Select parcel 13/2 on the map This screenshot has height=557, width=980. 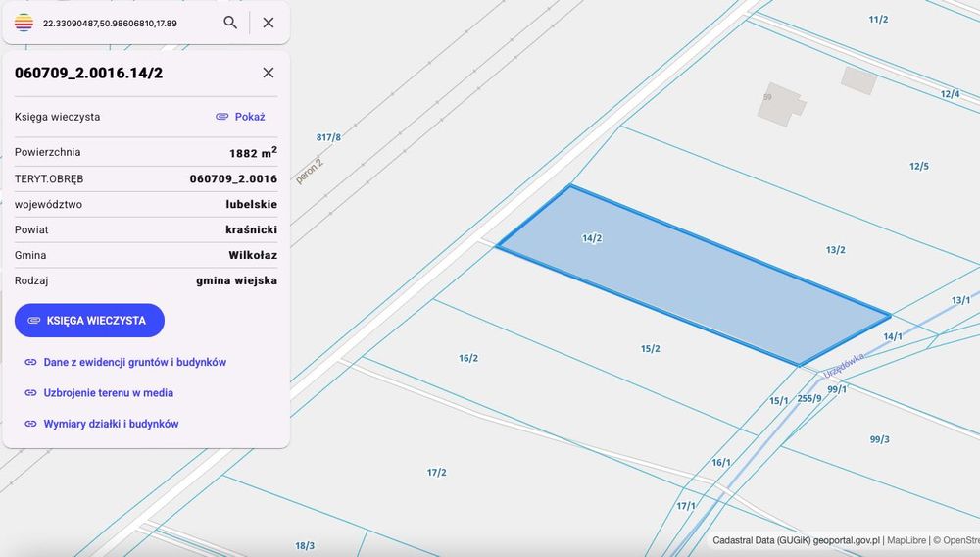(835, 250)
